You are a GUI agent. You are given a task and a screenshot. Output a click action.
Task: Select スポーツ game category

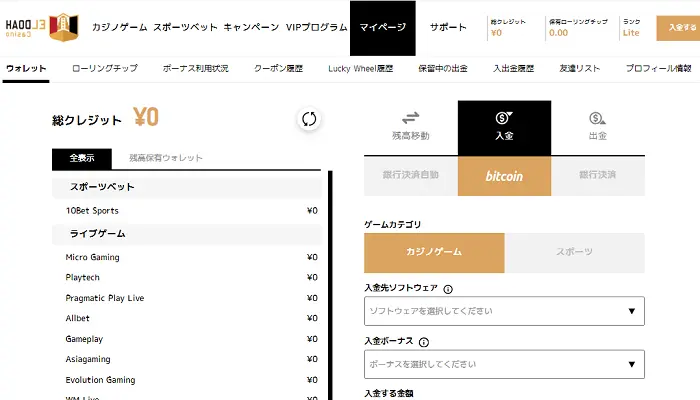click(575, 253)
